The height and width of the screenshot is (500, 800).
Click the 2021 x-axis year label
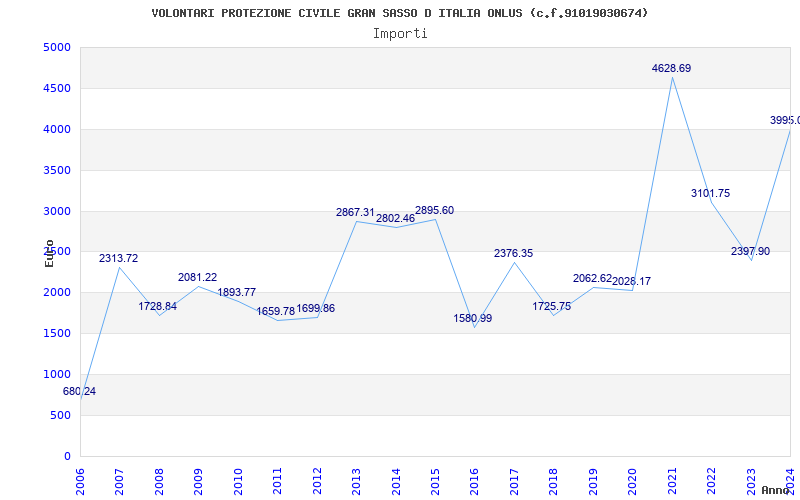click(672, 482)
